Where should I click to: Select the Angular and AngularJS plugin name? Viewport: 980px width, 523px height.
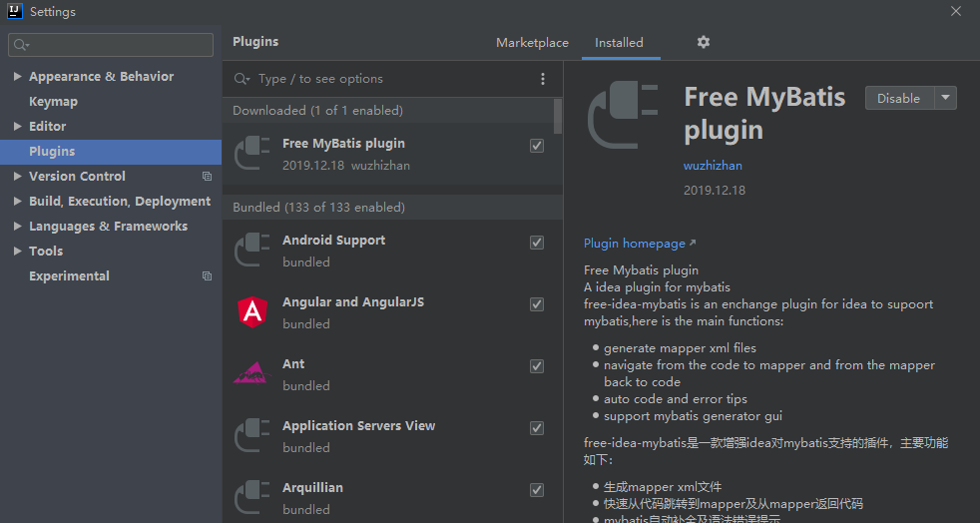pyautogui.click(x=353, y=301)
